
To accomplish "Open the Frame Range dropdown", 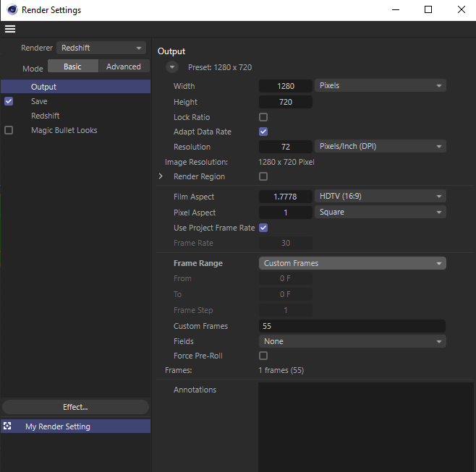I will [x=352, y=263].
